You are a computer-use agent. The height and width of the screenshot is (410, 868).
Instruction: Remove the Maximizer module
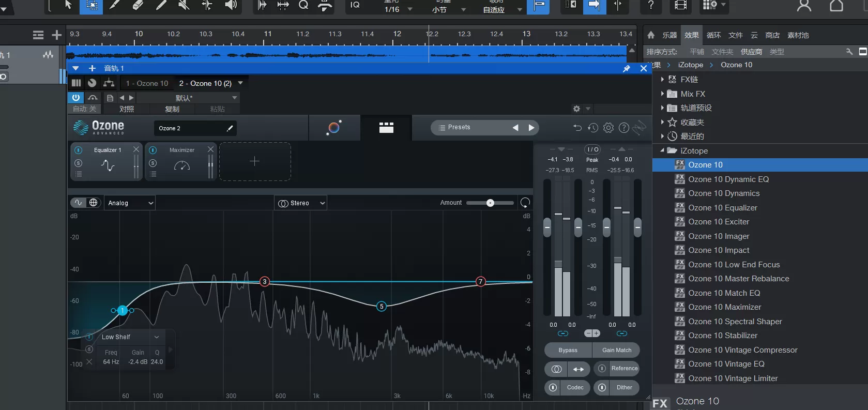[x=210, y=149]
